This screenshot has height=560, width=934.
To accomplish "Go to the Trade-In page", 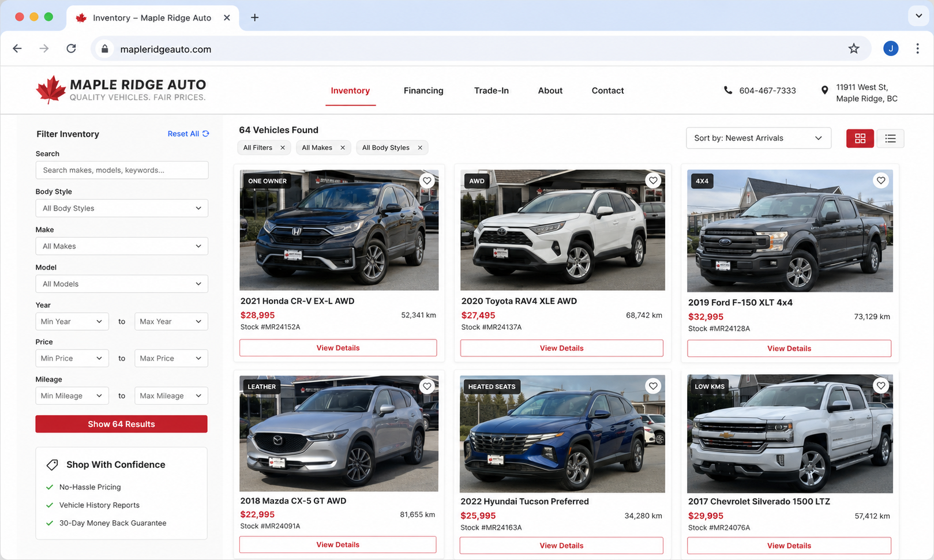I will click(x=492, y=91).
